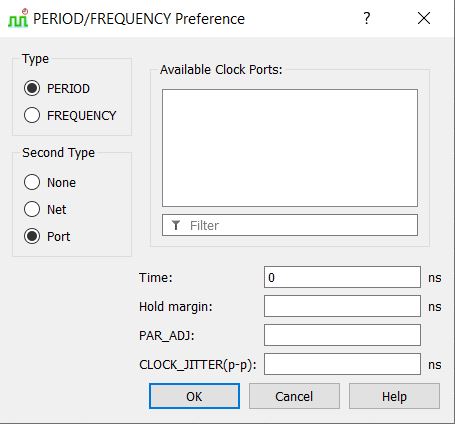Click the Available Clock Ports group label
The image size is (455, 424).
(221, 70)
